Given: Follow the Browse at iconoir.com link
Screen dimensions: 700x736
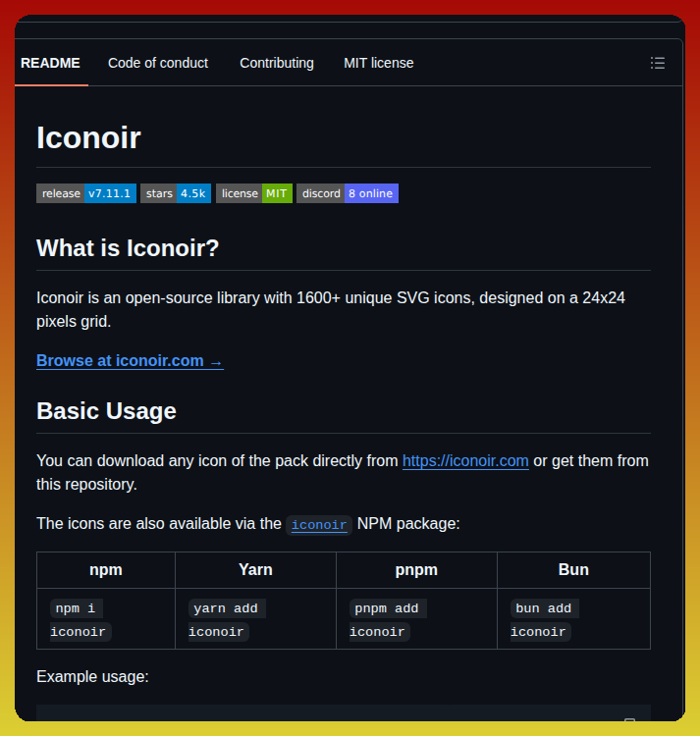Looking at the screenshot, I should coord(130,361).
